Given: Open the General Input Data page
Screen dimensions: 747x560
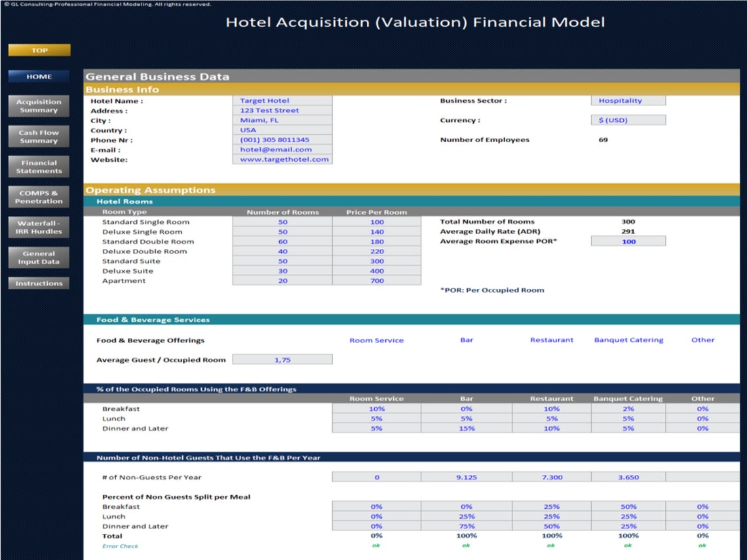Looking at the screenshot, I should 39,257.
